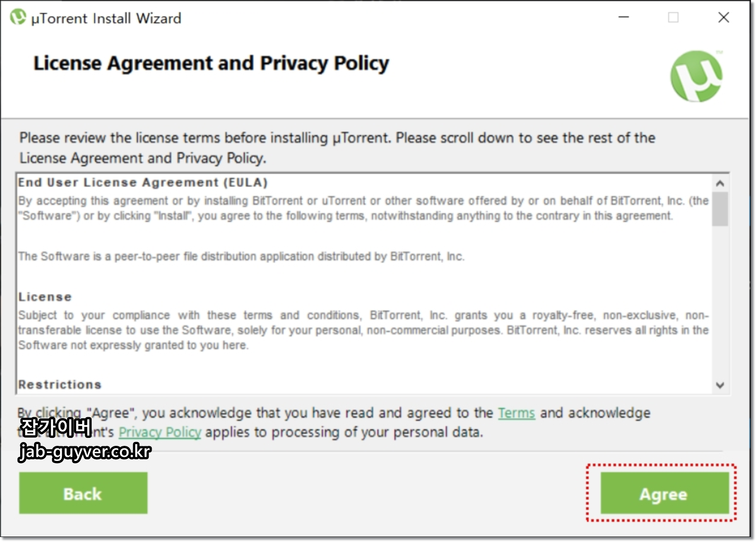The height and width of the screenshot is (542, 756).
Task: Minimize the Install Wizard window
Action: pos(624,17)
